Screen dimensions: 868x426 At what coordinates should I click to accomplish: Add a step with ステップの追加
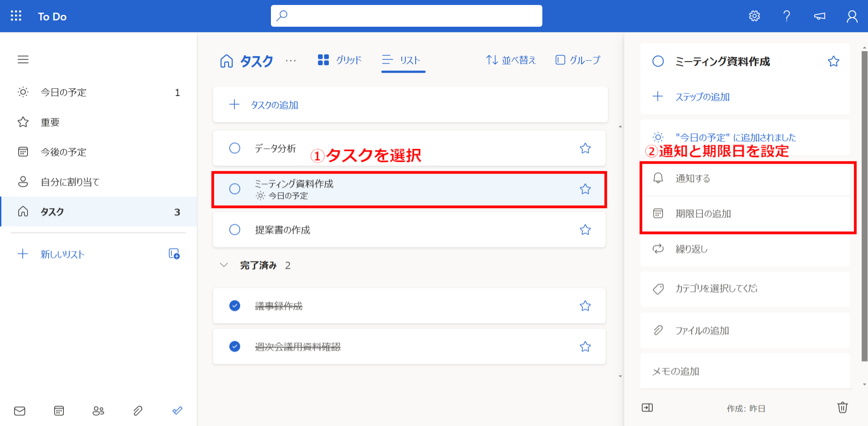coord(702,96)
